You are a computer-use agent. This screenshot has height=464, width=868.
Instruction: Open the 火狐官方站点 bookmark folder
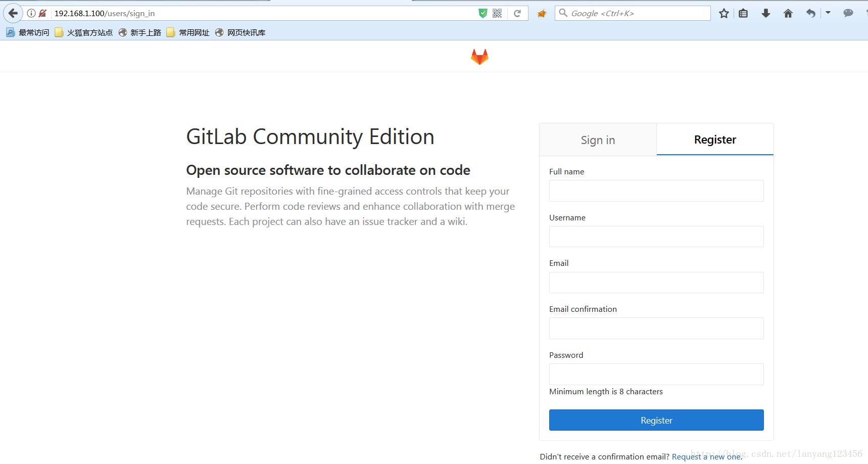[84, 32]
